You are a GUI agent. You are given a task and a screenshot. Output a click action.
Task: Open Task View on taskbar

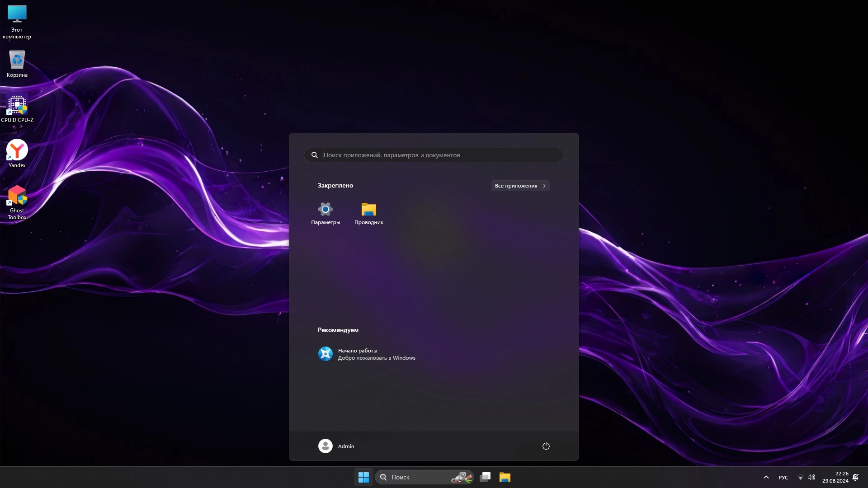485,477
